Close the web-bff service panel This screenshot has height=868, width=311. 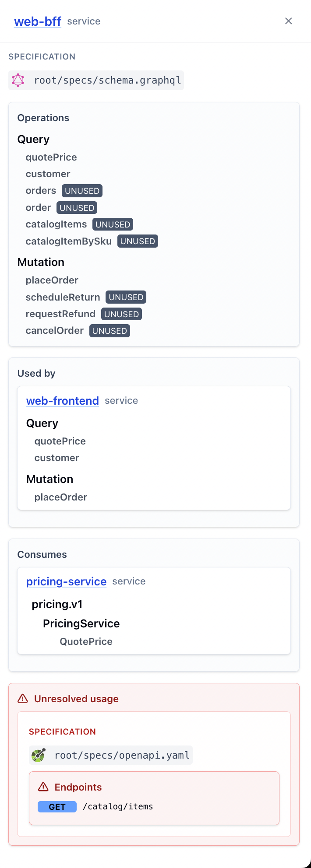288,21
